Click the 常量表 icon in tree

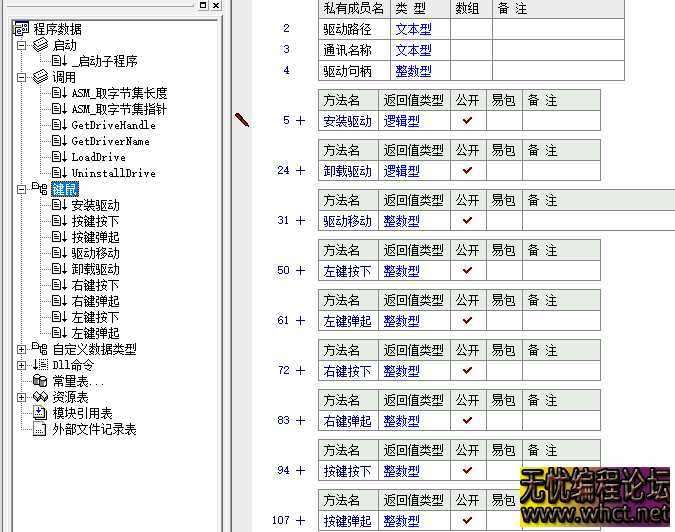pos(40,381)
